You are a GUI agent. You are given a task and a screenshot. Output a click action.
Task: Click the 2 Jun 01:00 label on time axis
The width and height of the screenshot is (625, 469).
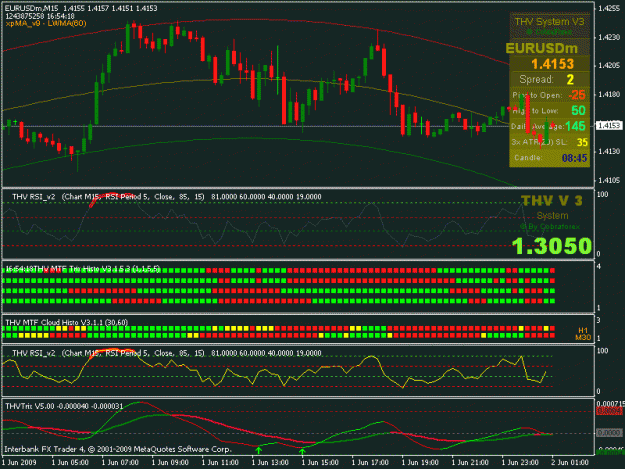(570, 463)
